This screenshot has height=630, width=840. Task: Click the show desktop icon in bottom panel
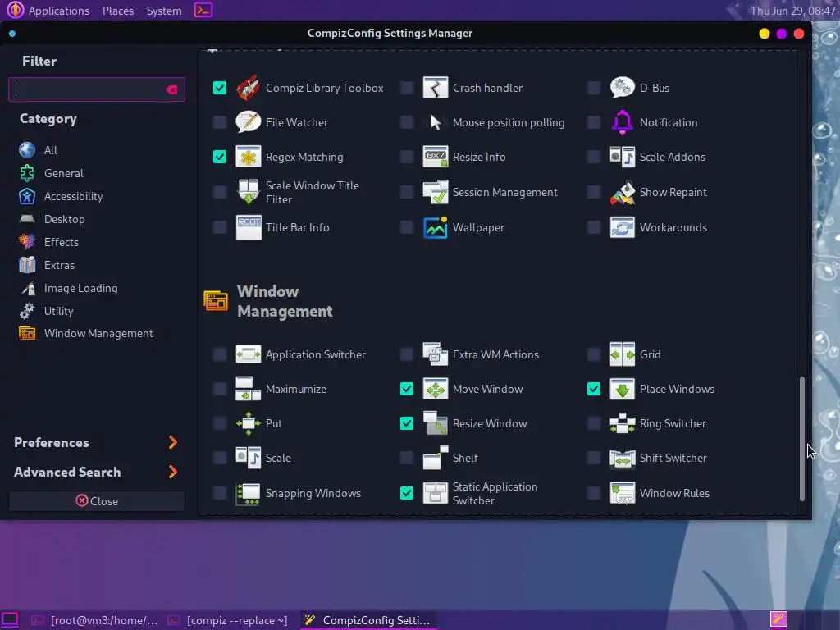tap(10, 620)
